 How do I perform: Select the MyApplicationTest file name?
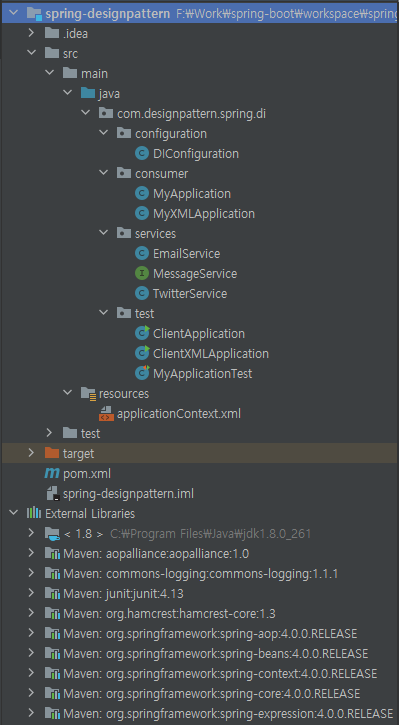tap(203, 374)
